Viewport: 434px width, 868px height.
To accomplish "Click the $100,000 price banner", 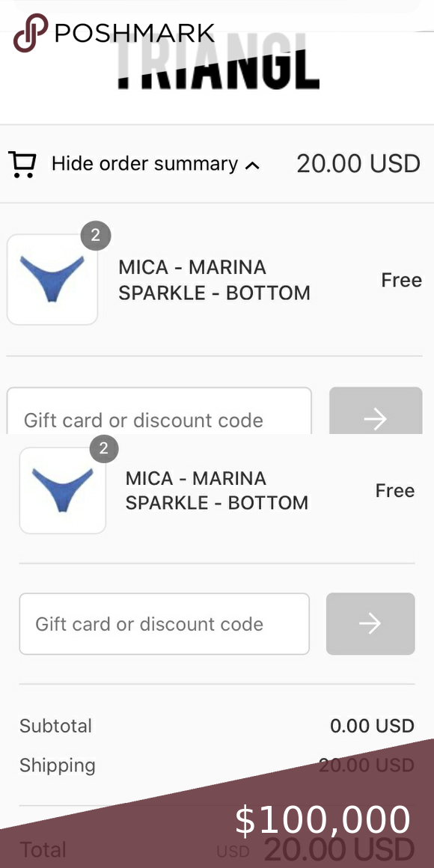I will (323, 820).
